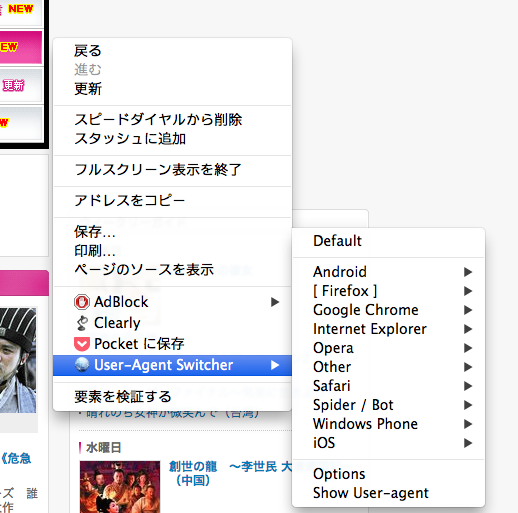Expand the iOS submenu arrow
This screenshot has height=513, width=518.
(468, 443)
